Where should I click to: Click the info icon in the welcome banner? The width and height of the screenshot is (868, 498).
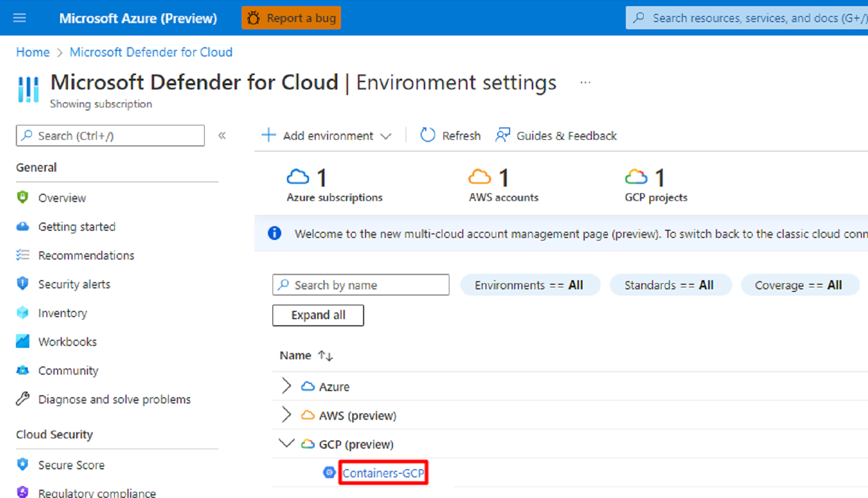275,233
